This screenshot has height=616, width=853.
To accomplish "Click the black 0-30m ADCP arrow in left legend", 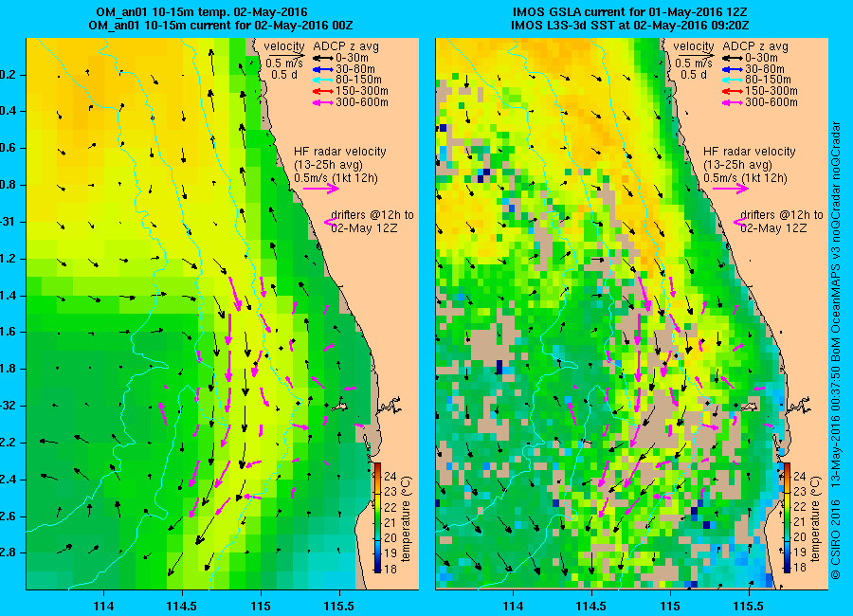I will (322, 58).
